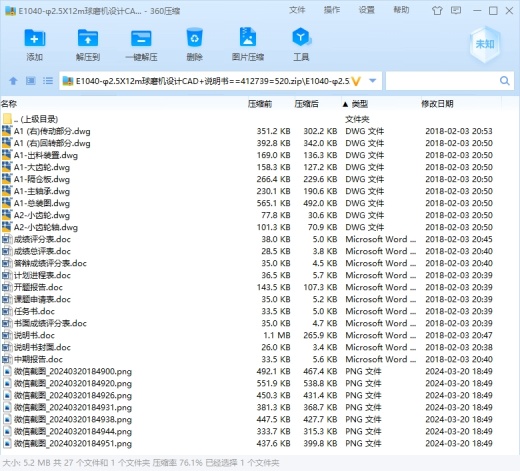Select file 说明书封面.doc
Screen dimensions: 520x471
pyautogui.click(x=42, y=347)
